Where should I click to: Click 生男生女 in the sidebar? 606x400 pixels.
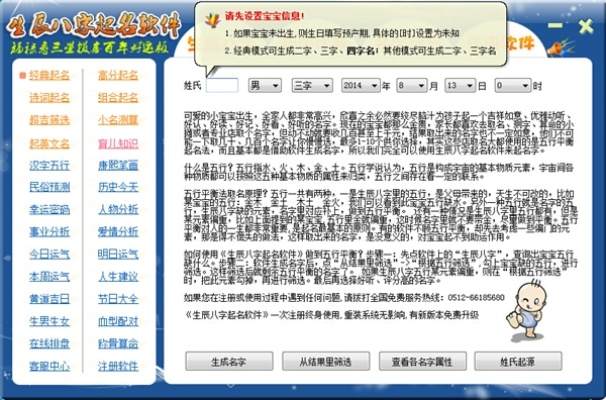pyautogui.click(x=49, y=321)
